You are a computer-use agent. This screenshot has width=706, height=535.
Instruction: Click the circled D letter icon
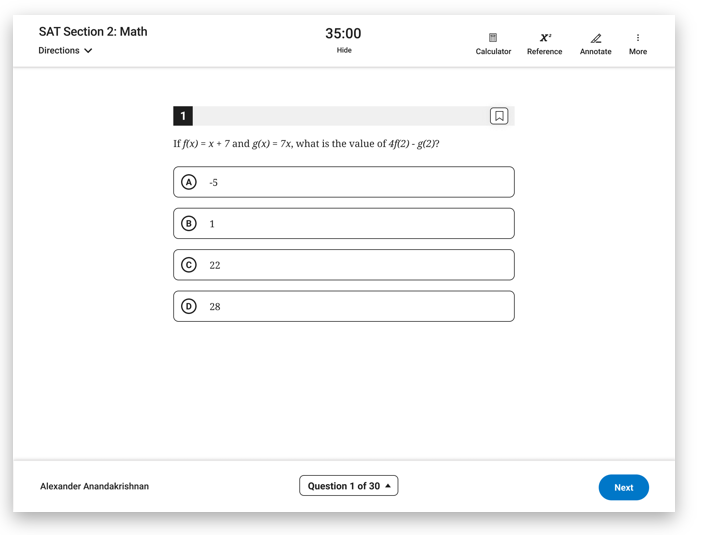(x=189, y=306)
